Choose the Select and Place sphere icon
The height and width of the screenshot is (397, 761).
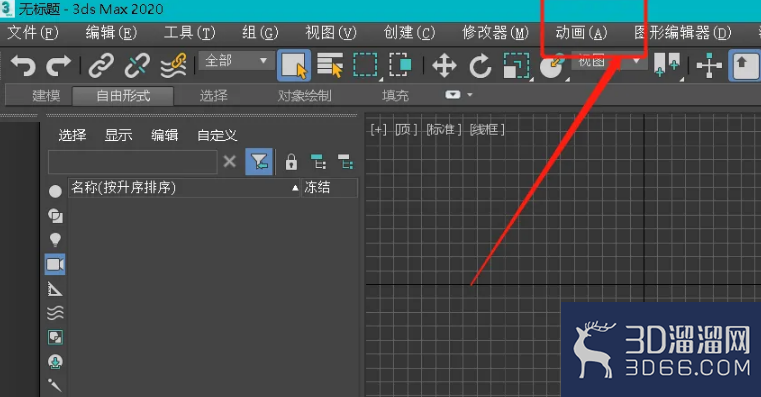tap(552, 66)
